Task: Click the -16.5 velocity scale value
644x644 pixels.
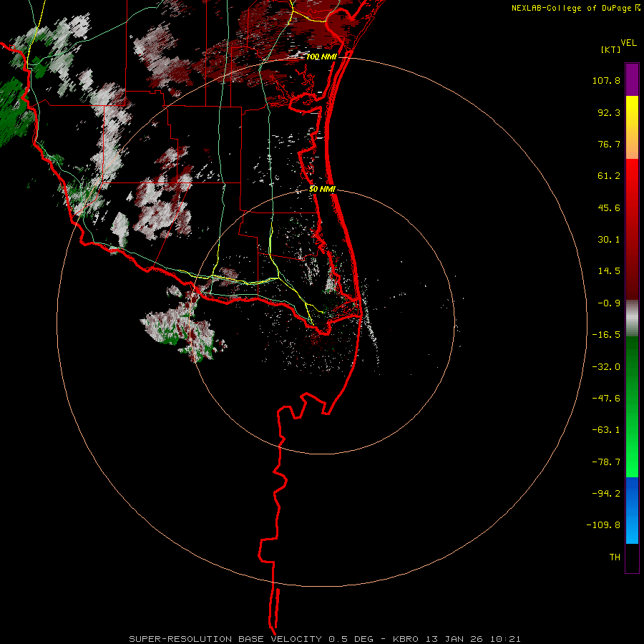Action: pos(606,335)
